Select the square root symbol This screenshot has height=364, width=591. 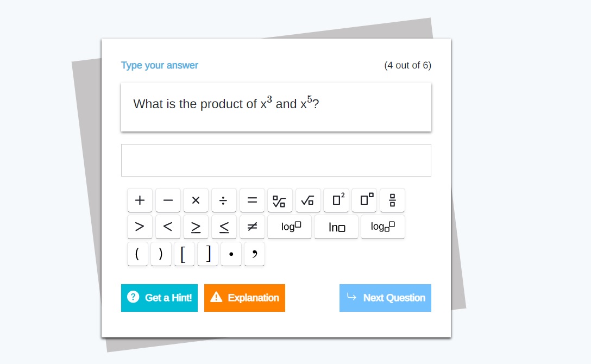308,200
